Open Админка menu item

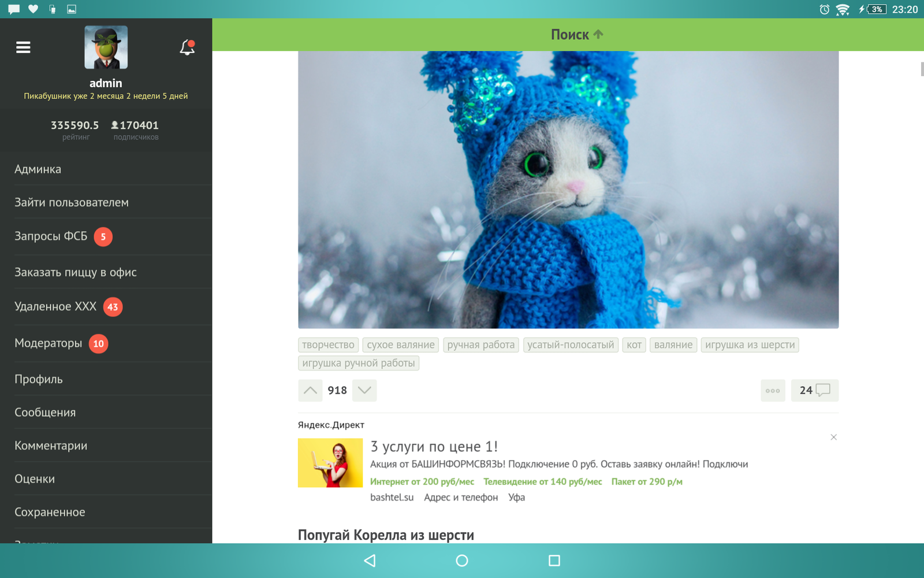click(x=106, y=169)
